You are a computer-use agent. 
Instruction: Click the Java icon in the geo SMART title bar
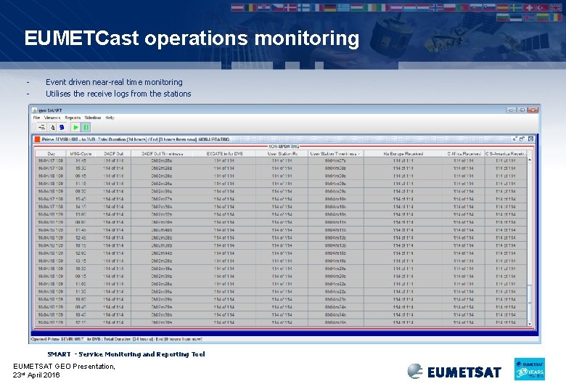pyautogui.click(x=35, y=110)
